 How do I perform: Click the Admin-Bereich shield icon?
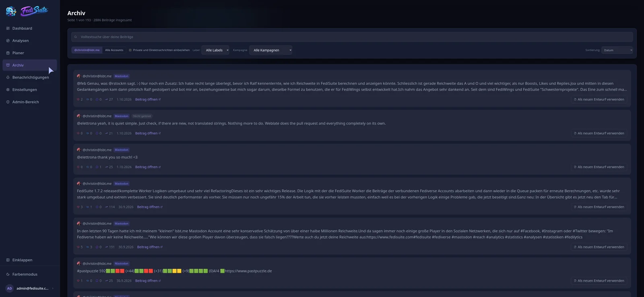point(8,102)
